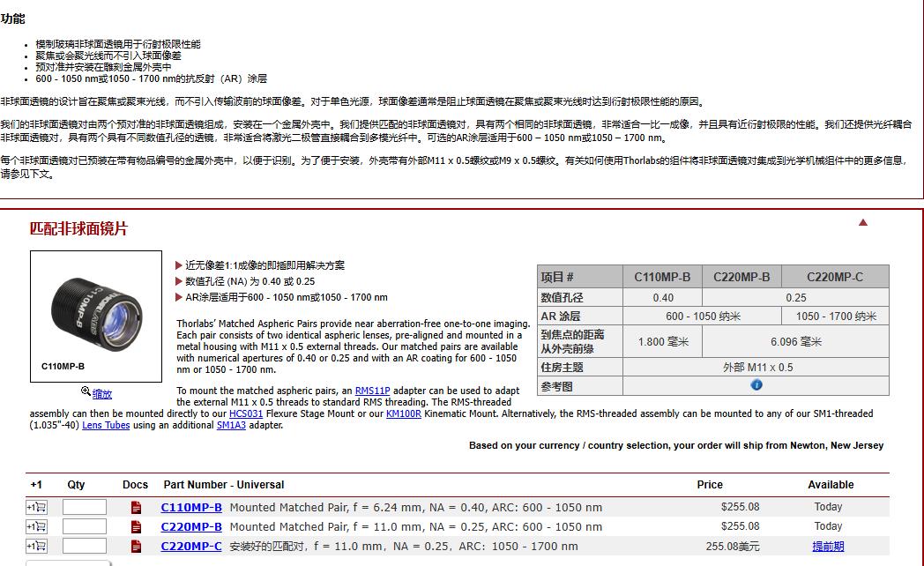
Task: Click the quantity field for C220MP-C
Action: pyautogui.click(x=85, y=546)
